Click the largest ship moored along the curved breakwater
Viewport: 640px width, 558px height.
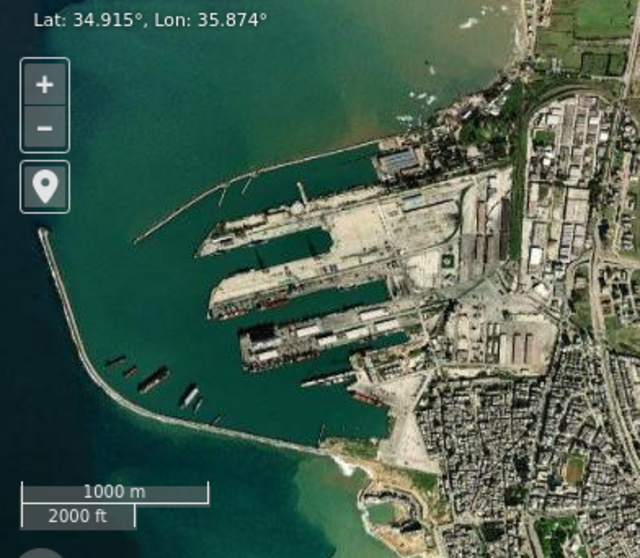153,379
